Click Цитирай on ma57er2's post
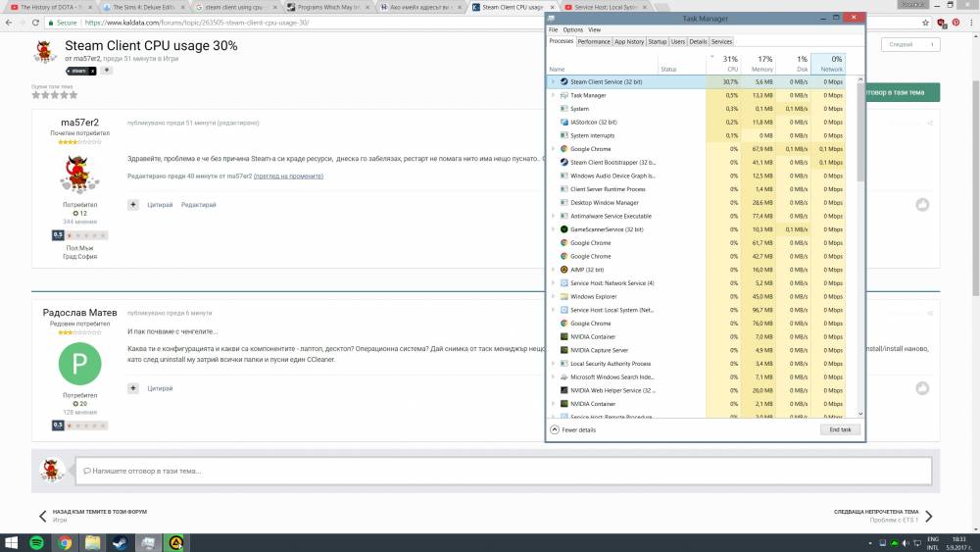The width and height of the screenshot is (980, 552). tap(160, 204)
